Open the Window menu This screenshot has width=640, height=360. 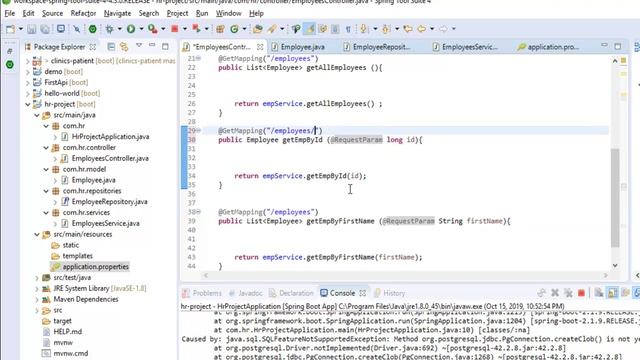[x=229, y=13]
